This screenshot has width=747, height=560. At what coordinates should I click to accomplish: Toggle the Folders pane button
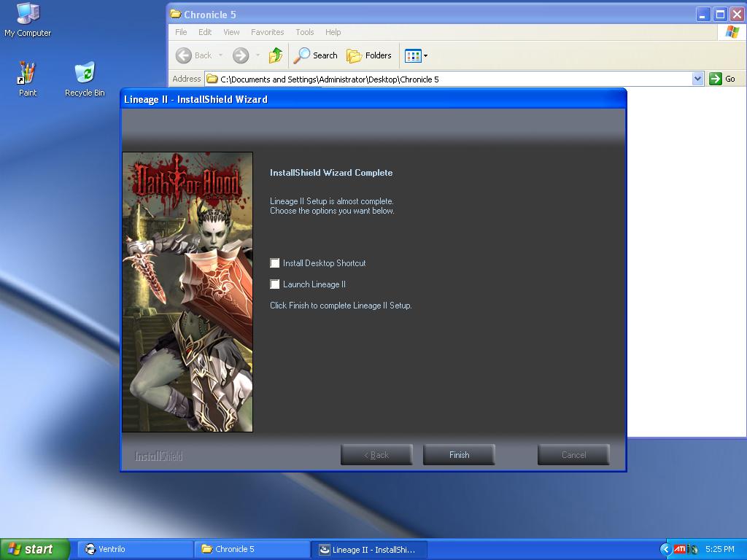(x=369, y=55)
